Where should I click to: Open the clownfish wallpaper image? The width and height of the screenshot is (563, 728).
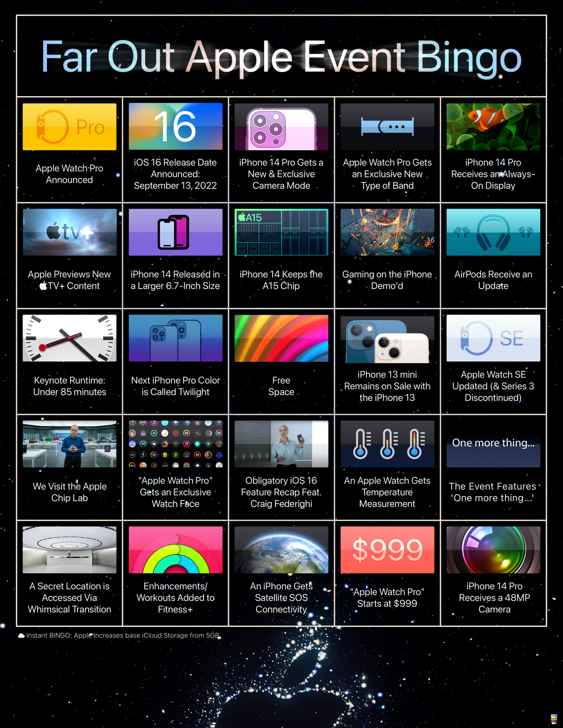(x=493, y=127)
